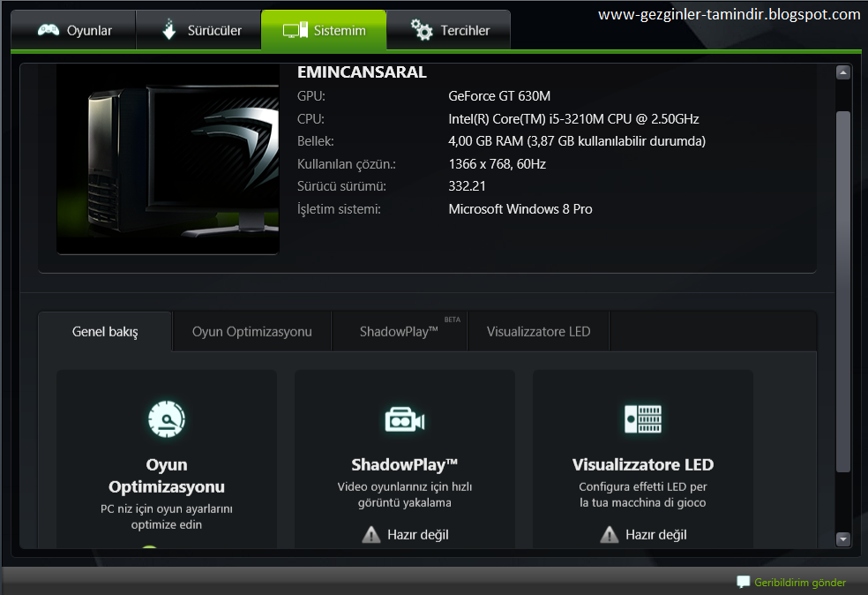Select the Sistemim tab
Screen dimensions: 868x595
point(324,30)
